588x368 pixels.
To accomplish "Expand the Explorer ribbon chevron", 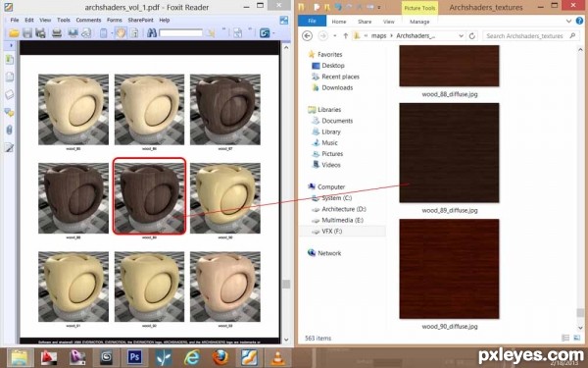I will point(569,22).
